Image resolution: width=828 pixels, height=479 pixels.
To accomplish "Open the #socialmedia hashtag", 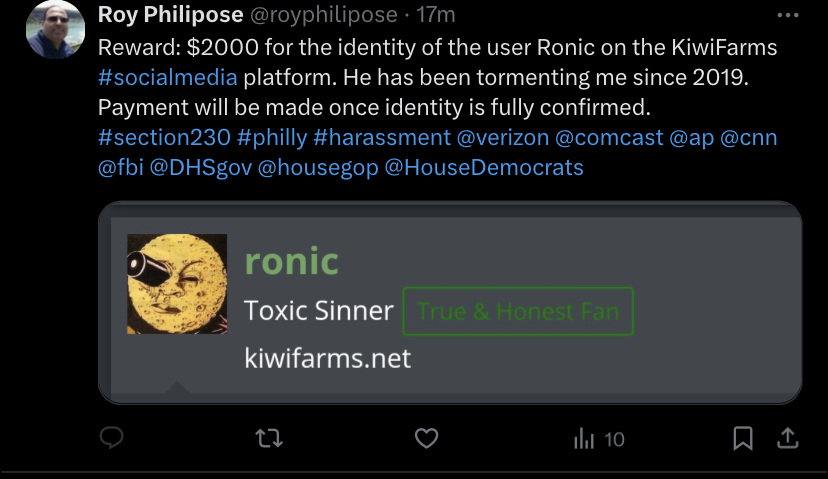I will click(168, 78).
